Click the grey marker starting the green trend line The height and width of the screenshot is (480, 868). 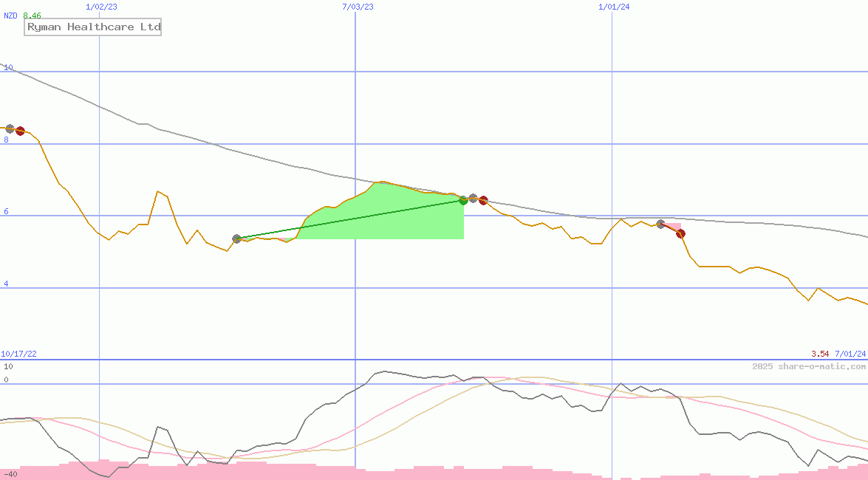(x=237, y=239)
